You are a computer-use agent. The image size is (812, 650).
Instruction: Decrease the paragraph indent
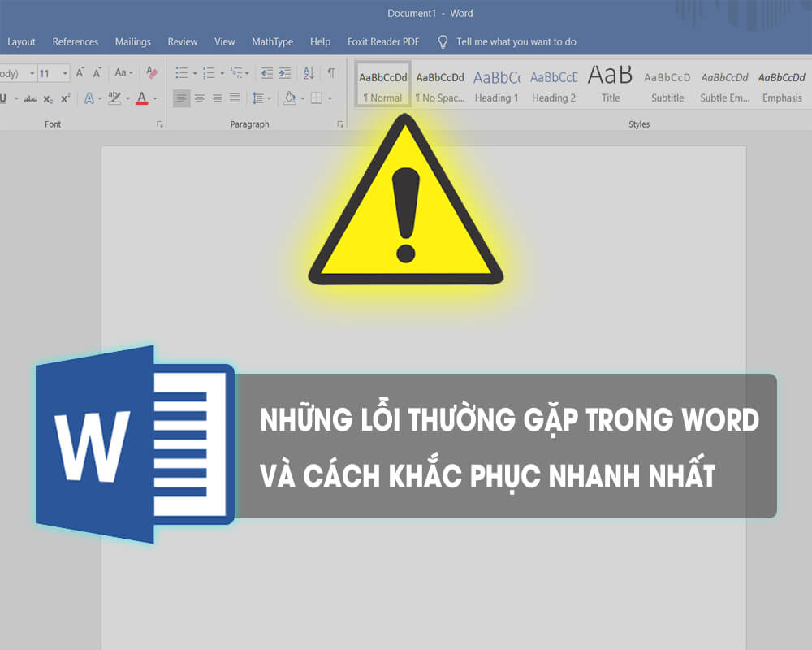266,72
